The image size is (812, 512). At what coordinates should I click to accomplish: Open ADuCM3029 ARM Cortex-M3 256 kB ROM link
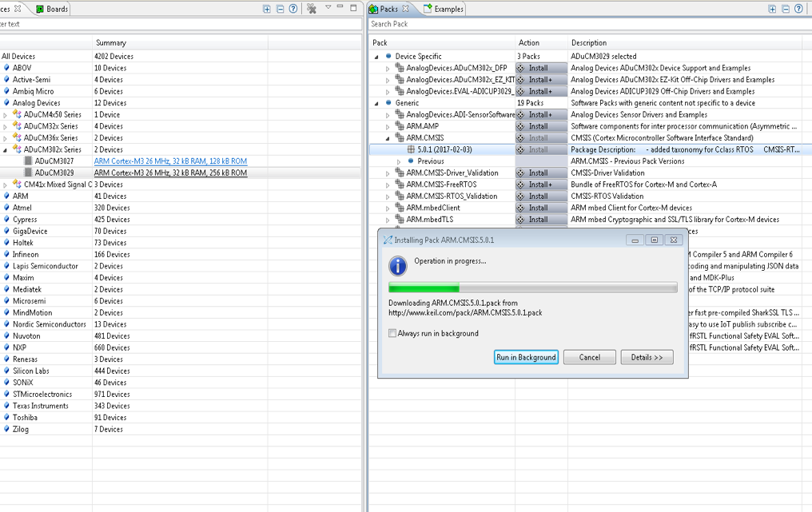pyautogui.click(x=170, y=173)
